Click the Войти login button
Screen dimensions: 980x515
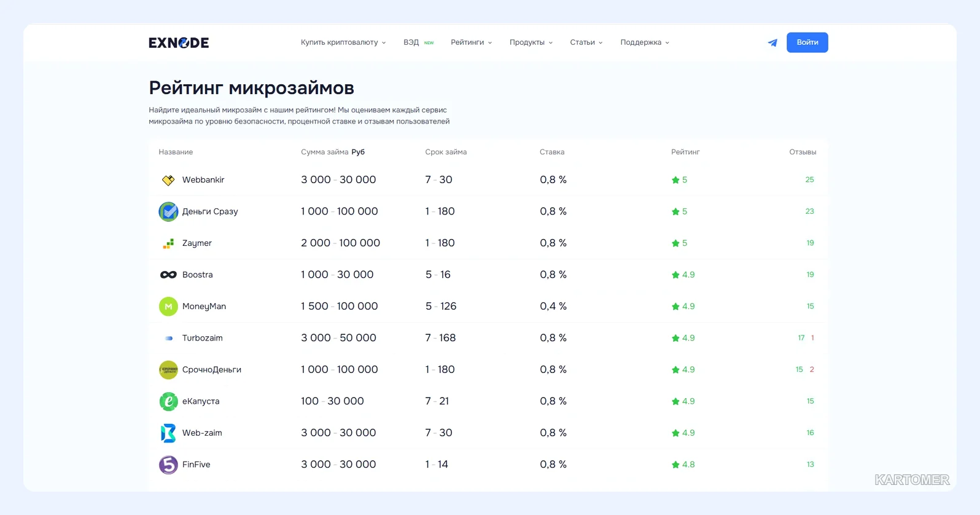807,42
